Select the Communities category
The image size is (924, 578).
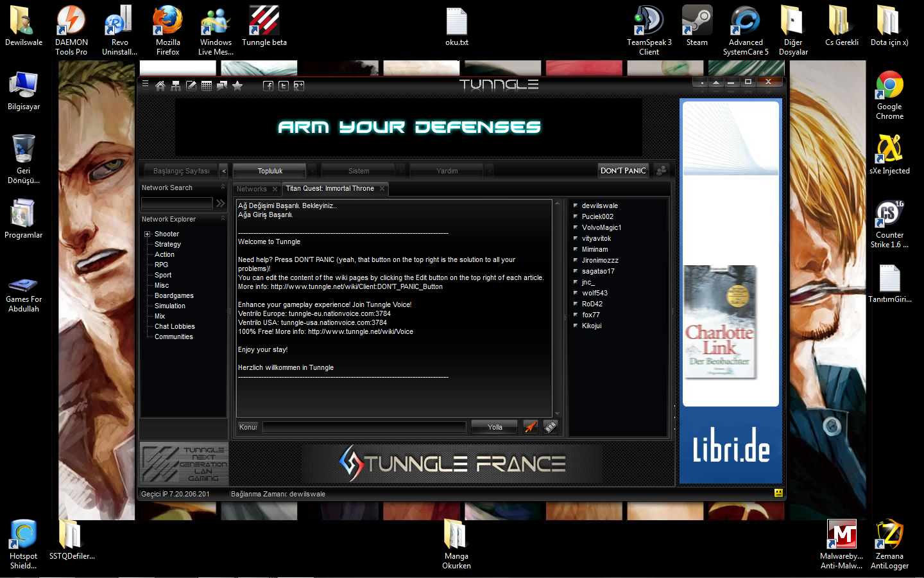coord(173,337)
